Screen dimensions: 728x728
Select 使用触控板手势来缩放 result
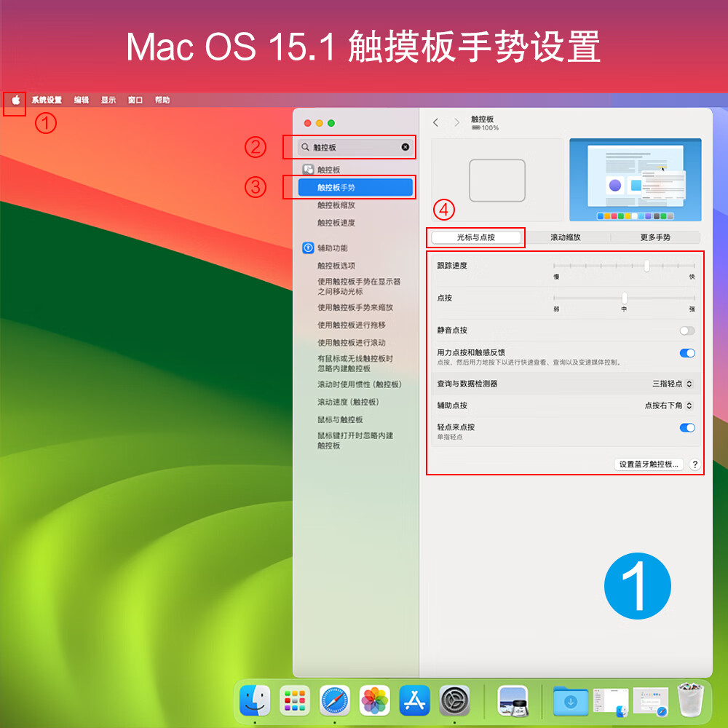355,307
